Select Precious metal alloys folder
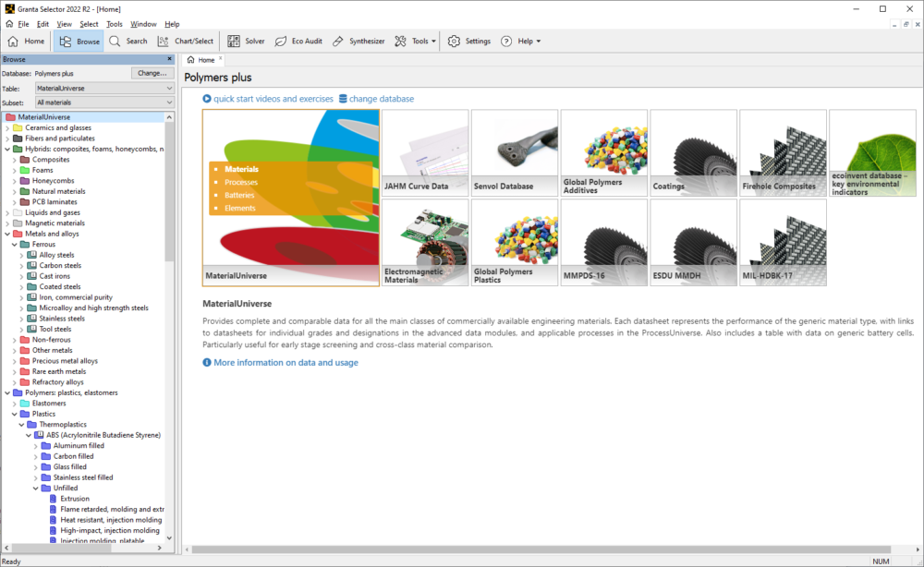 [65, 361]
